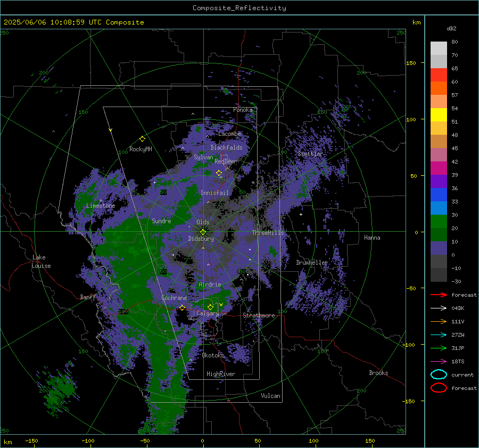Click the Ponoka label on map

pos(243,110)
